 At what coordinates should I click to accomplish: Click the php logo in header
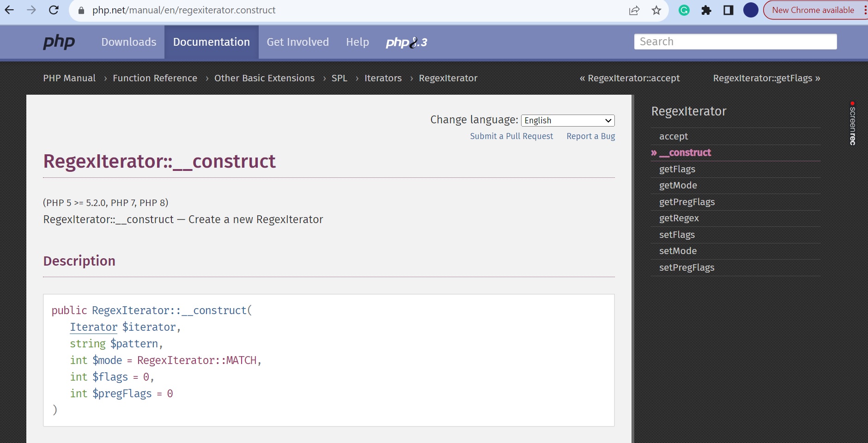tap(59, 42)
